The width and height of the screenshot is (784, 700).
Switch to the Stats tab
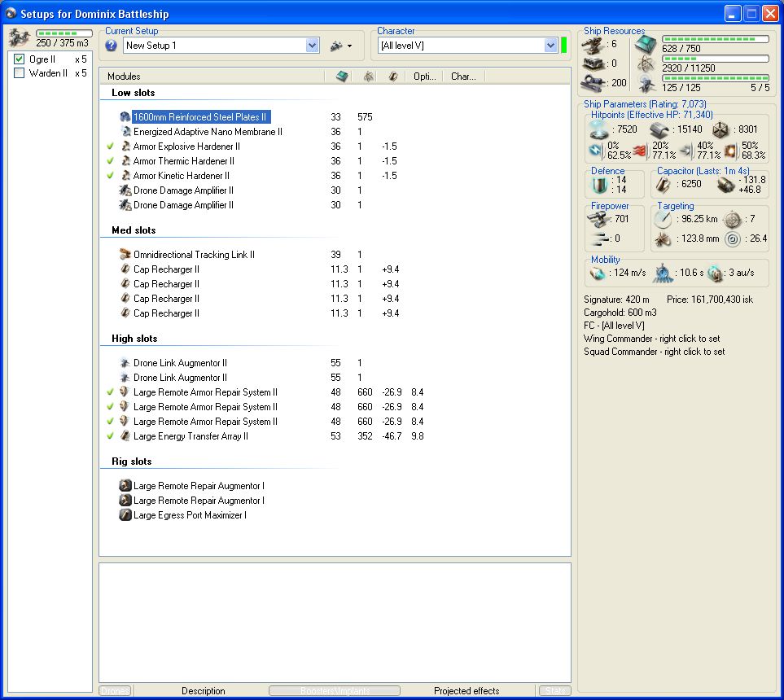[x=555, y=690]
